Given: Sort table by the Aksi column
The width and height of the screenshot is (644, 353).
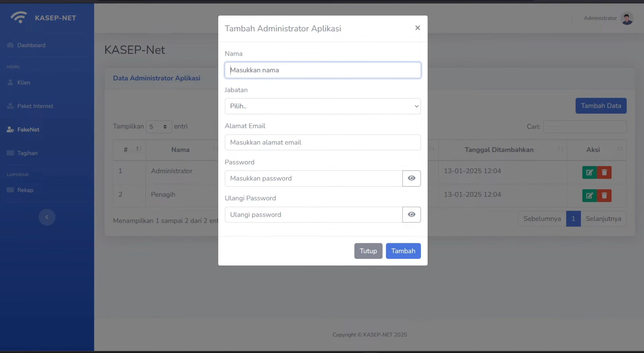Looking at the screenshot, I should click(597, 150).
